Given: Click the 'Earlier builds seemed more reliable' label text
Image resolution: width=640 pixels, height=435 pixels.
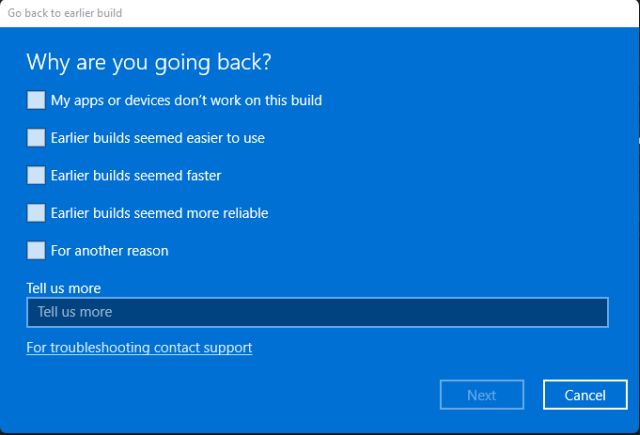Looking at the screenshot, I should (159, 213).
